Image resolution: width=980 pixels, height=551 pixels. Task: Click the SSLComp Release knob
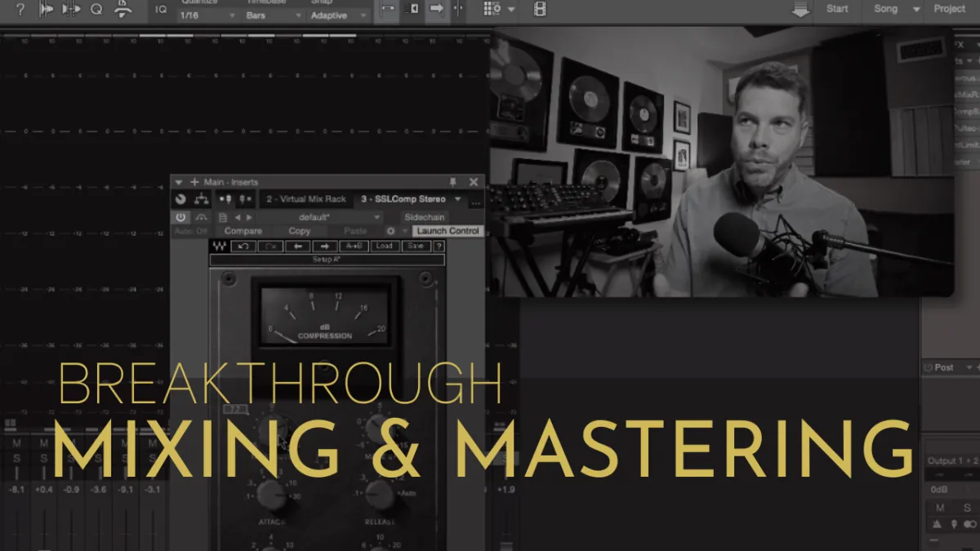point(379,495)
